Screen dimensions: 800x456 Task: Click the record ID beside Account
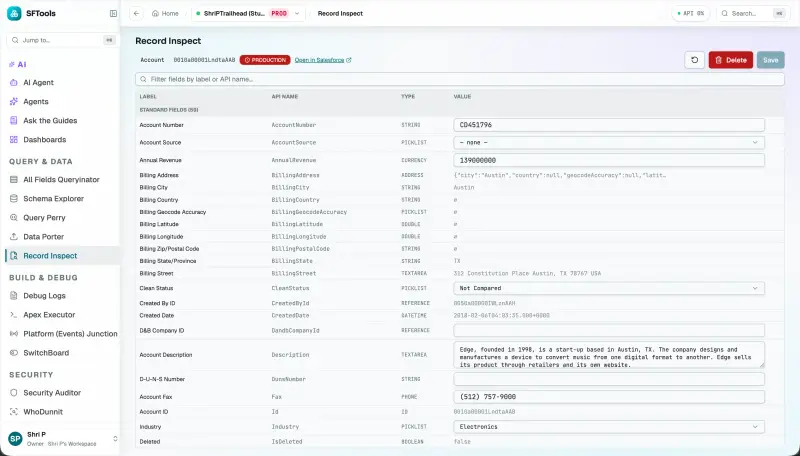tap(204, 60)
